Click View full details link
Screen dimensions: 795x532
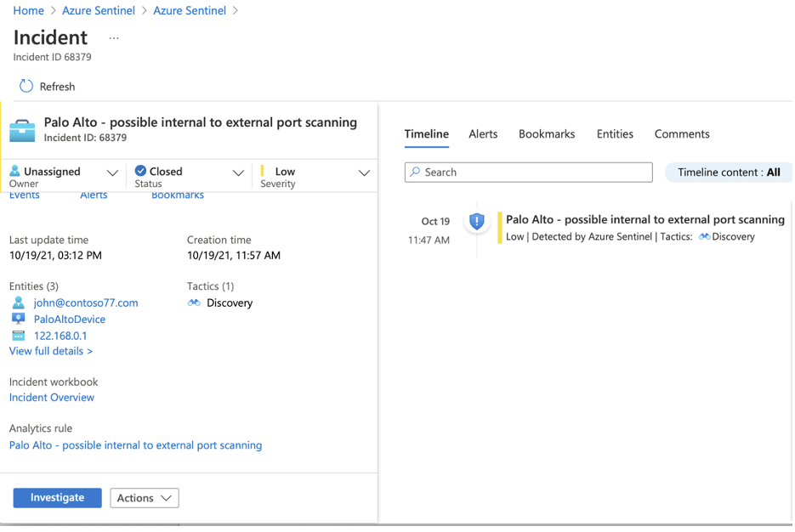tap(51, 351)
